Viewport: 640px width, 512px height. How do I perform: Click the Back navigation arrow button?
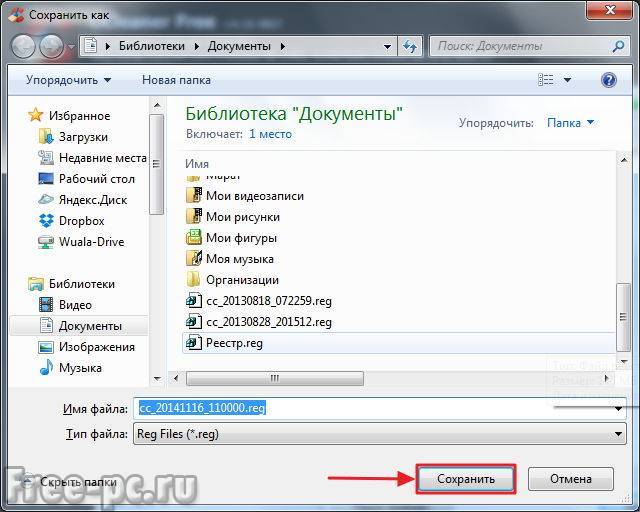pyautogui.click(x=23, y=46)
